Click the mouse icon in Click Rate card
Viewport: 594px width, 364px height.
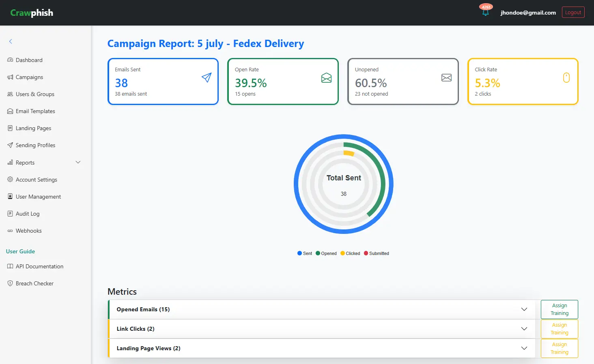(x=566, y=78)
